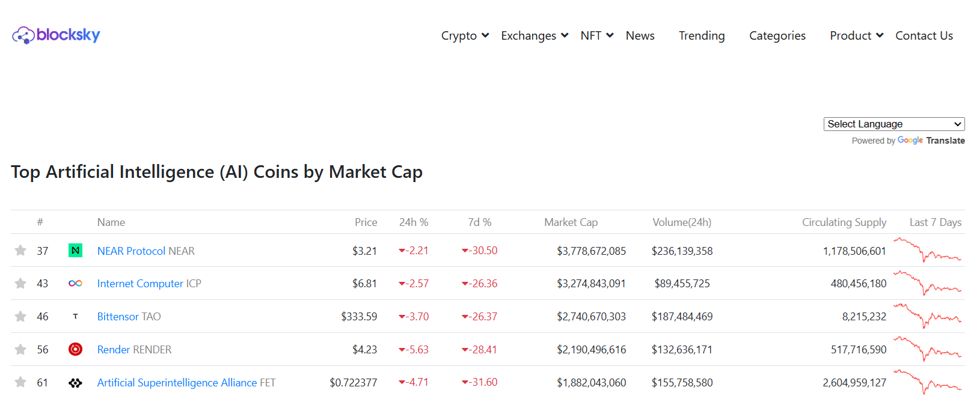View FET 7-day sparkline chart

(928, 382)
